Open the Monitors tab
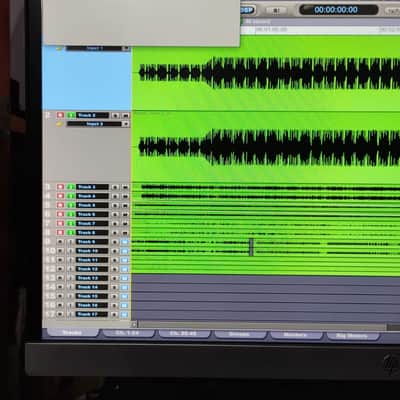 (296, 335)
